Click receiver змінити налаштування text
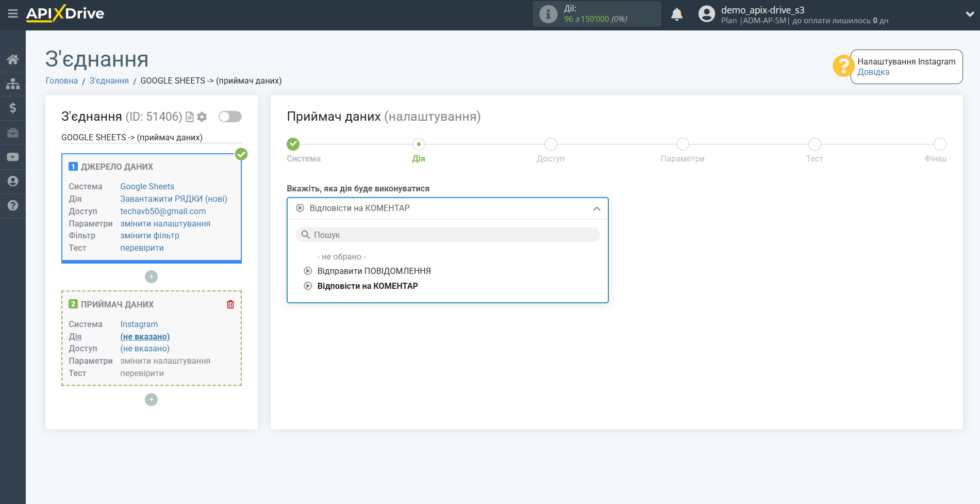 [165, 361]
